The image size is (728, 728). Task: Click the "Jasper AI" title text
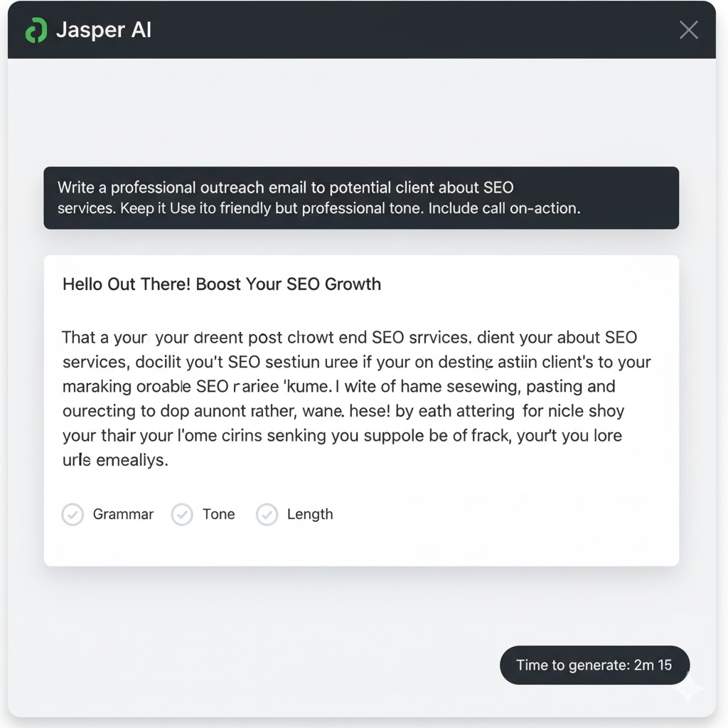104,31
